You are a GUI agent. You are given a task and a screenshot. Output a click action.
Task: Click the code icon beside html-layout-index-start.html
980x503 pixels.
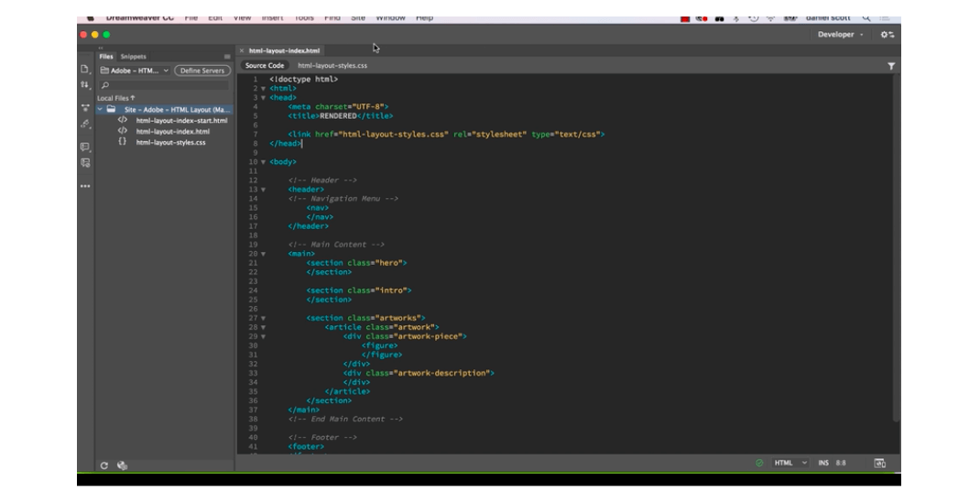123,120
